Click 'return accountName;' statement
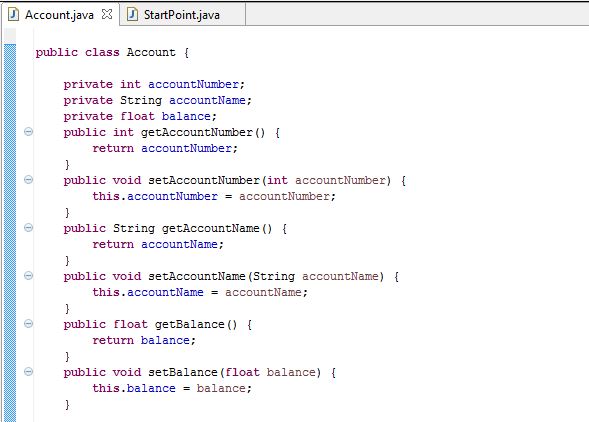The image size is (589, 422). click(158, 245)
